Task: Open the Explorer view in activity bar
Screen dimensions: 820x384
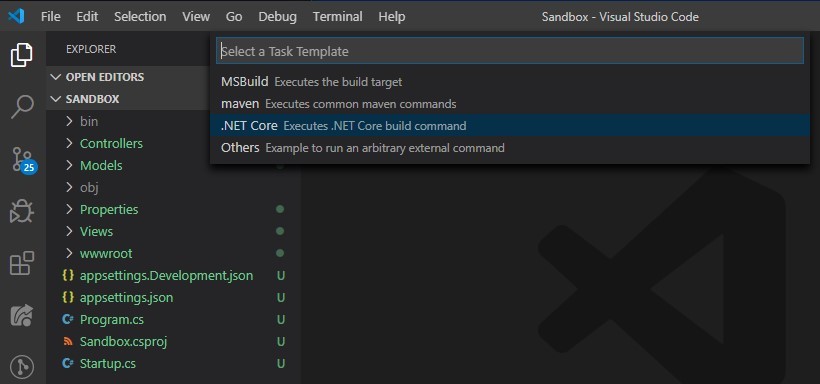Action: pyautogui.click(x=21, y=55)
